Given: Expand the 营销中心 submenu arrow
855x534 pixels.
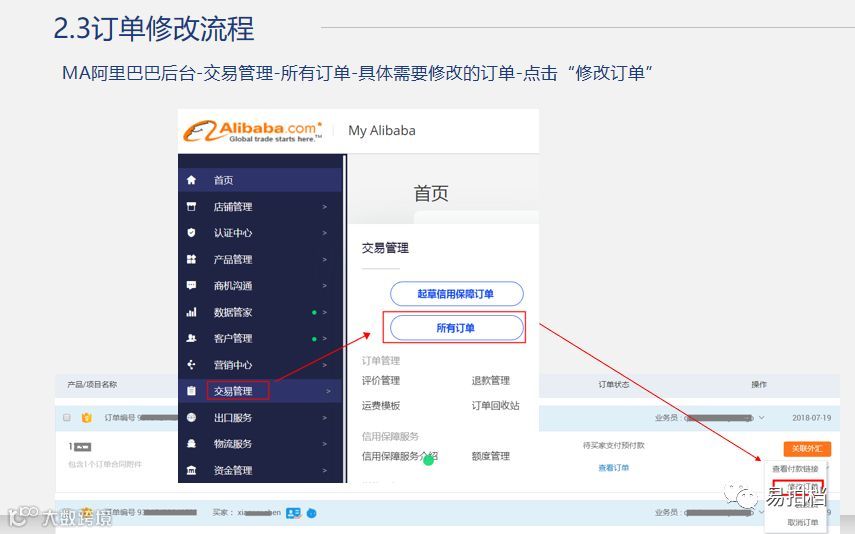Looking at the screenshot, I should click(324, 364).
